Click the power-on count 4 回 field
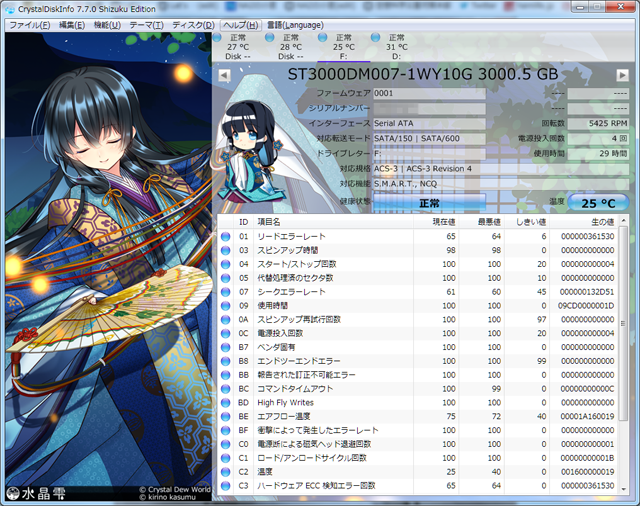 [598, 138]
